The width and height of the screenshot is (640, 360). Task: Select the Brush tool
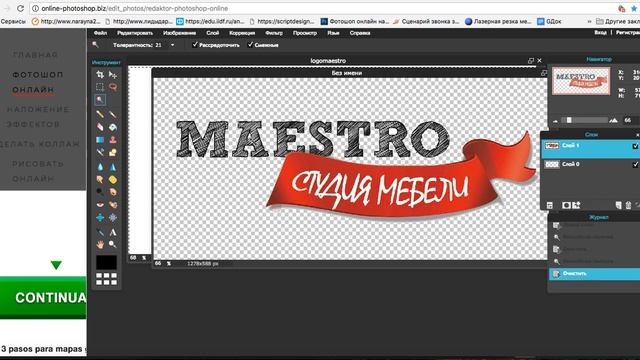coord(113,114)
